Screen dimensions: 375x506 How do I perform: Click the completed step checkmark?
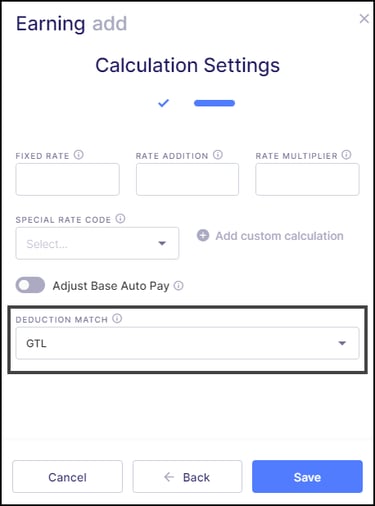[x=163, y=103]
